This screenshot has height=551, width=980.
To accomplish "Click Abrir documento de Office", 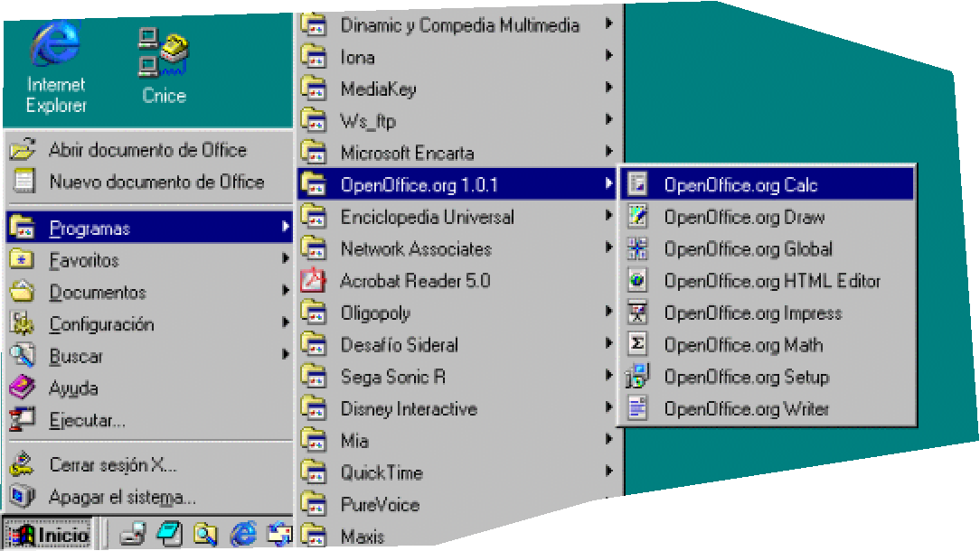I will (146, 150).
